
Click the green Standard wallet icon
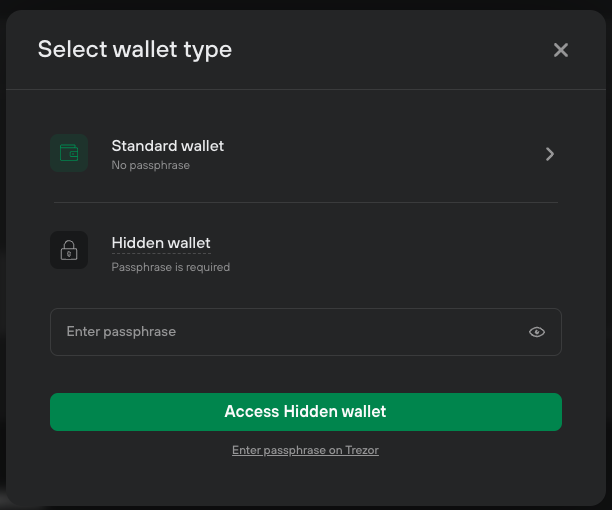(x=69, y=153)
